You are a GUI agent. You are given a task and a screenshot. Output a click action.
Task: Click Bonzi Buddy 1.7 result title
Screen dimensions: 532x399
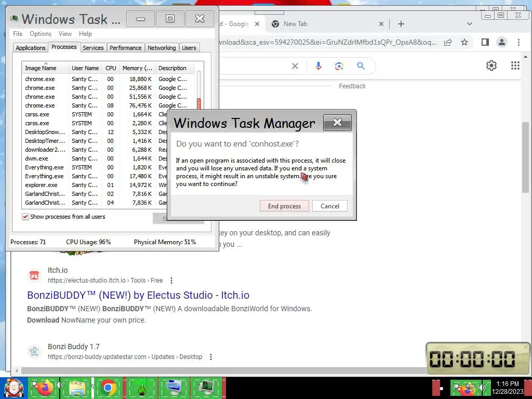(x=74, y=347)
